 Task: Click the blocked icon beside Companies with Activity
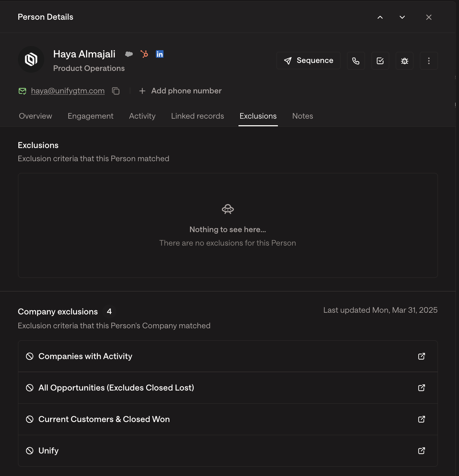30,356
